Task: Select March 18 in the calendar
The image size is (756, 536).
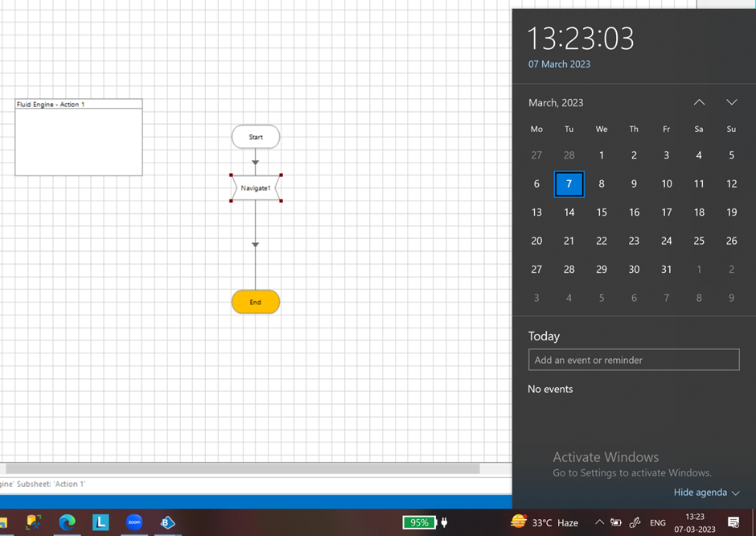Action: click(699, 212)
